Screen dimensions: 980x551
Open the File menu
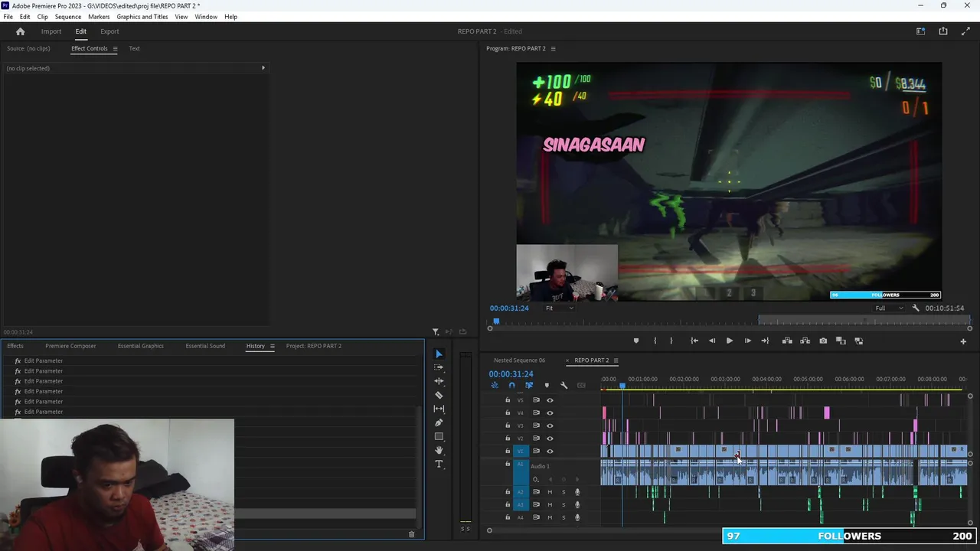[8, 16]
